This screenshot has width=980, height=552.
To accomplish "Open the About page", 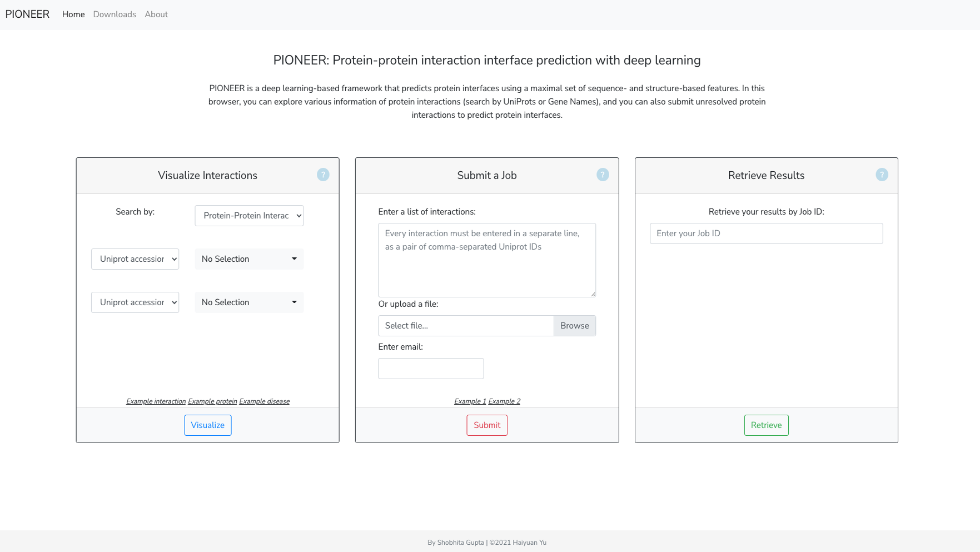I will click(x=156, y=14).
